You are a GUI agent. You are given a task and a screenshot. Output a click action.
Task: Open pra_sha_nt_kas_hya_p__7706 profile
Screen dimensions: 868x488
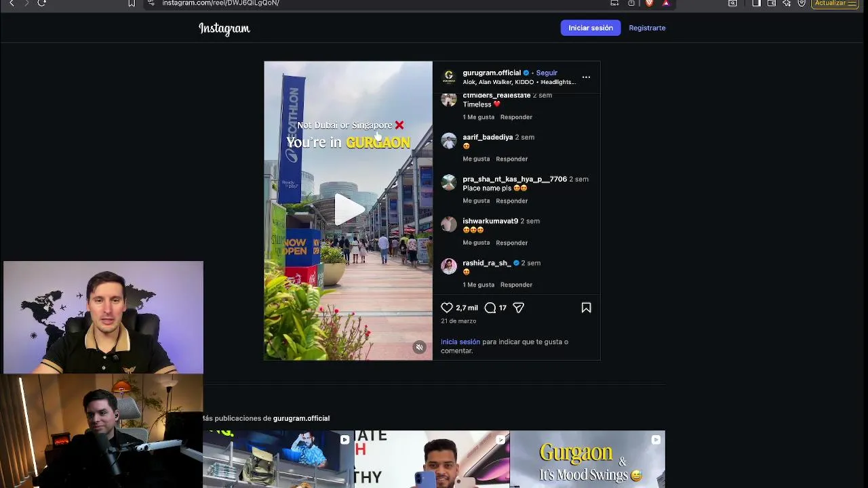[x=515, y=179]
